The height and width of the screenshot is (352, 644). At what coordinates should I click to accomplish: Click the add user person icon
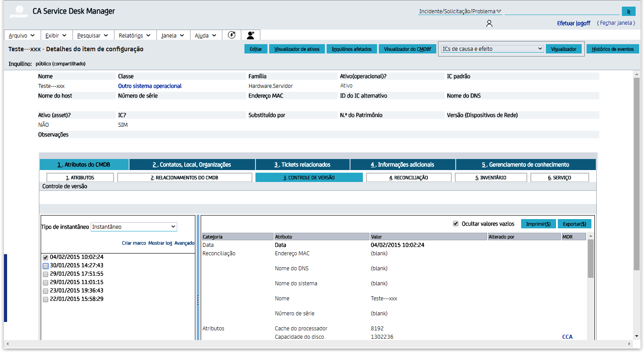pyautogui.click(x=251, y=35)
